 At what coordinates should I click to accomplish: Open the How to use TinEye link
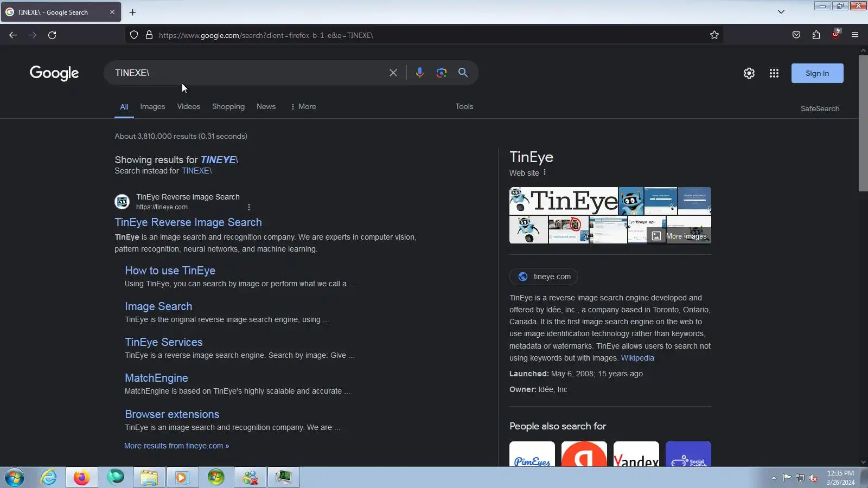[170, 271]
